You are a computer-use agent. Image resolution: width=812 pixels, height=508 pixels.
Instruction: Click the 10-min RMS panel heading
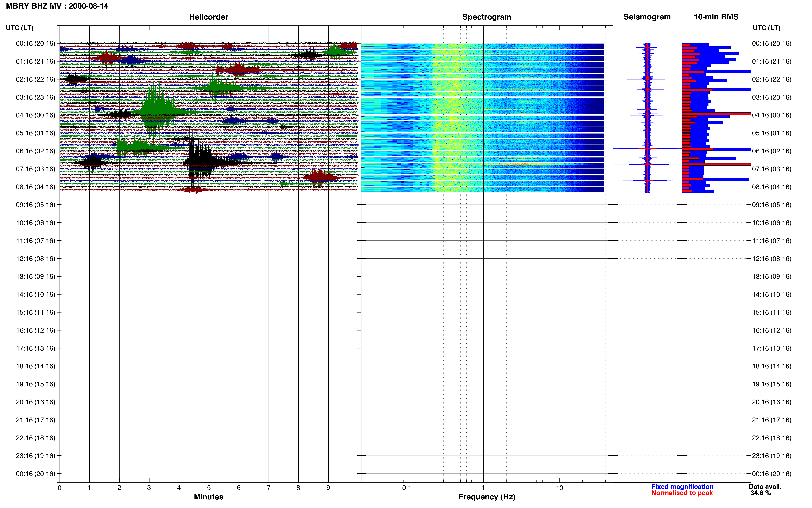(x=716, y=17)
